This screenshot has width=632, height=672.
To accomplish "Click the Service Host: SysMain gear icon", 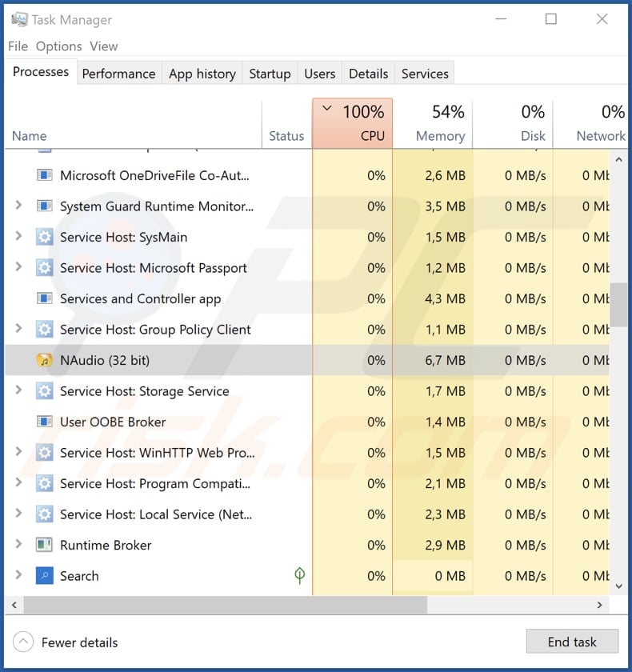I will click(x=45, y=237).
